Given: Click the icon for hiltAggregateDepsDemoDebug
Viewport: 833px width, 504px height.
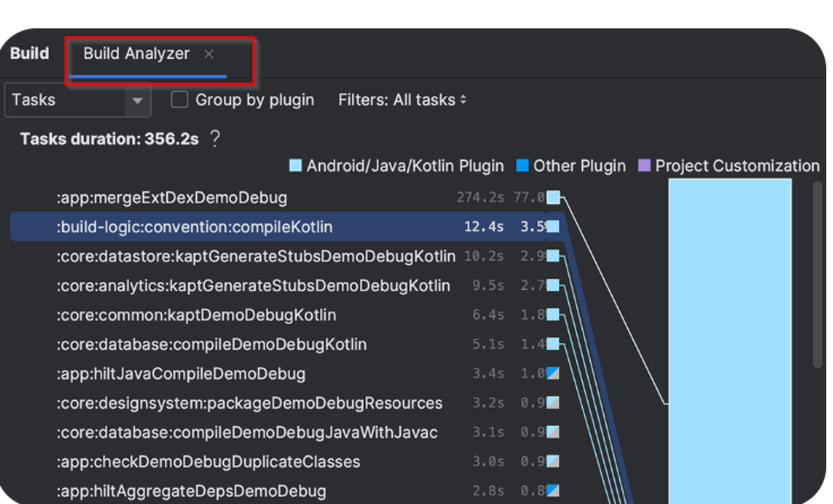Looking at the screenshot, I should (553, 491).
